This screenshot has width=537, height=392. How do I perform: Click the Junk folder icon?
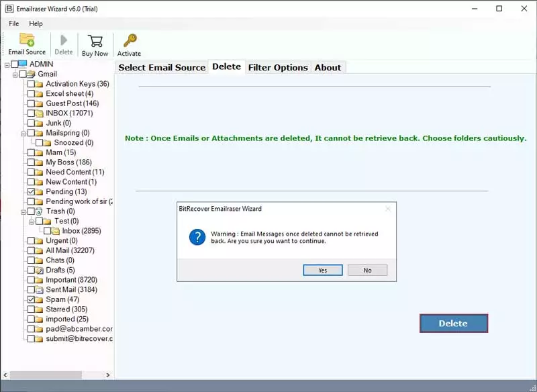coord(39,124)
